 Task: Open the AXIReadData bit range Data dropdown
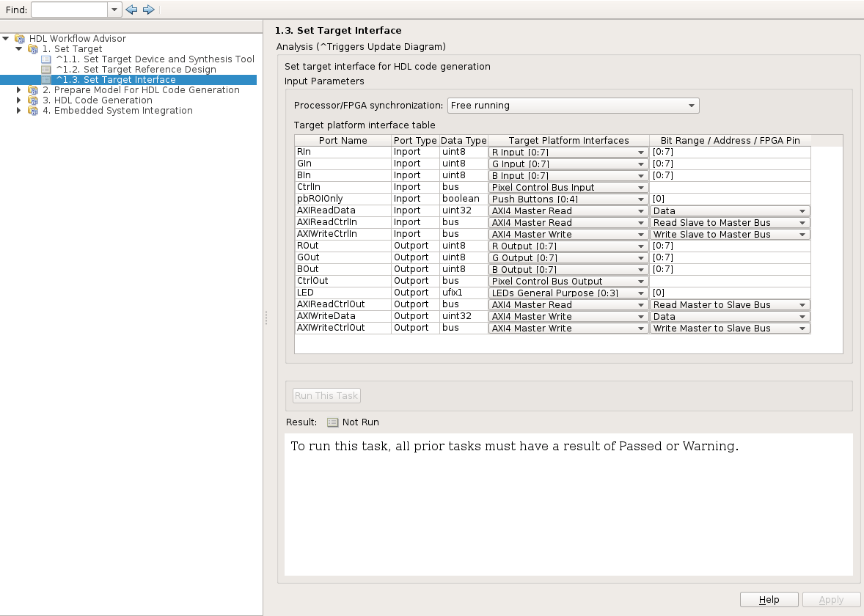(730, 211)
